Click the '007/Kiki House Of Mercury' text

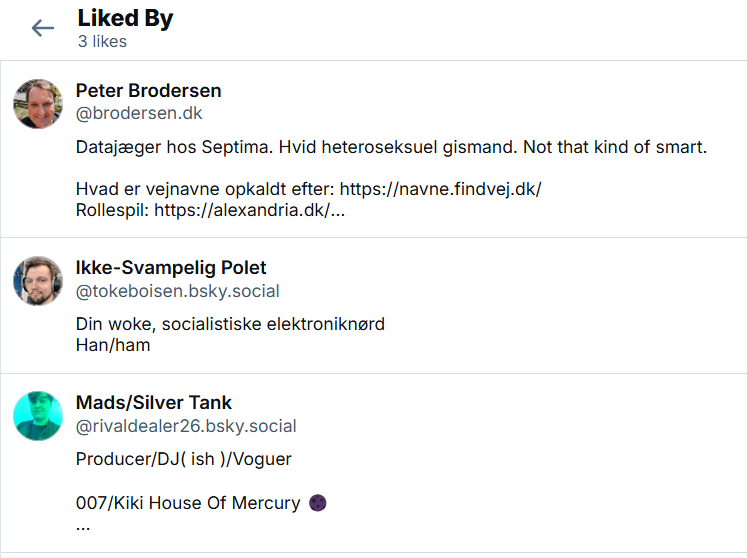tap(188, 503)
